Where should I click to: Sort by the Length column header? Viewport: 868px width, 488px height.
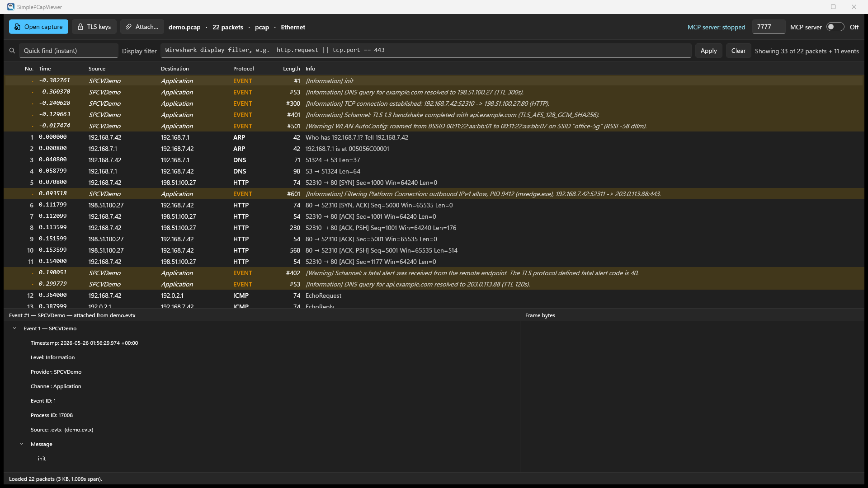[x=291, y=69]
